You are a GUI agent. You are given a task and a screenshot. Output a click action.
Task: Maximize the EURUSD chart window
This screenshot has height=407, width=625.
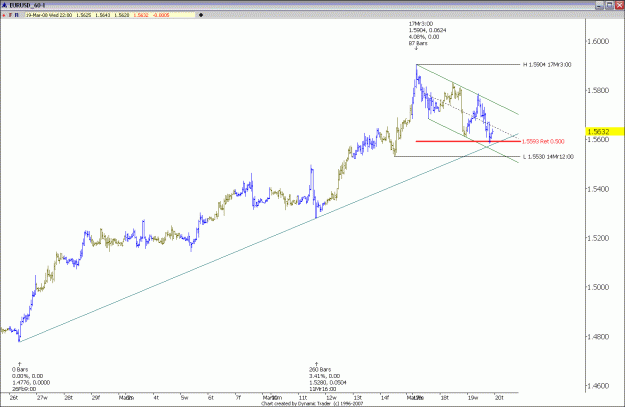point(609,5)
